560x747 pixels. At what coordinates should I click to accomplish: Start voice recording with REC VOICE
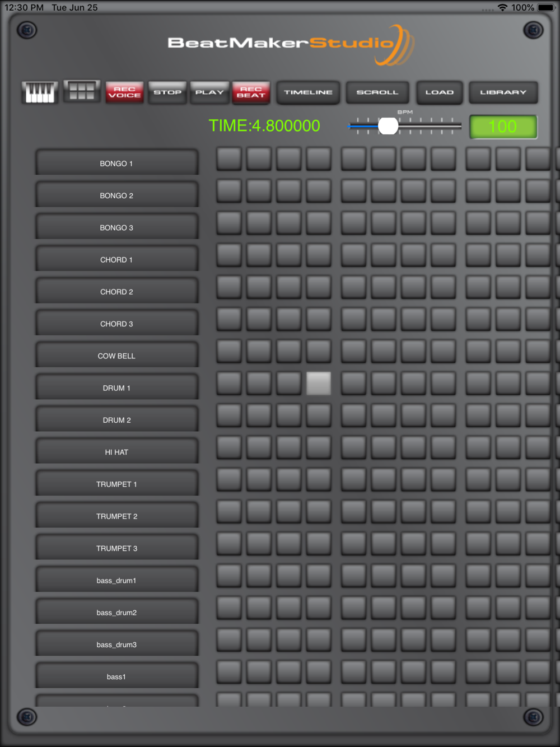coord(124,92)
